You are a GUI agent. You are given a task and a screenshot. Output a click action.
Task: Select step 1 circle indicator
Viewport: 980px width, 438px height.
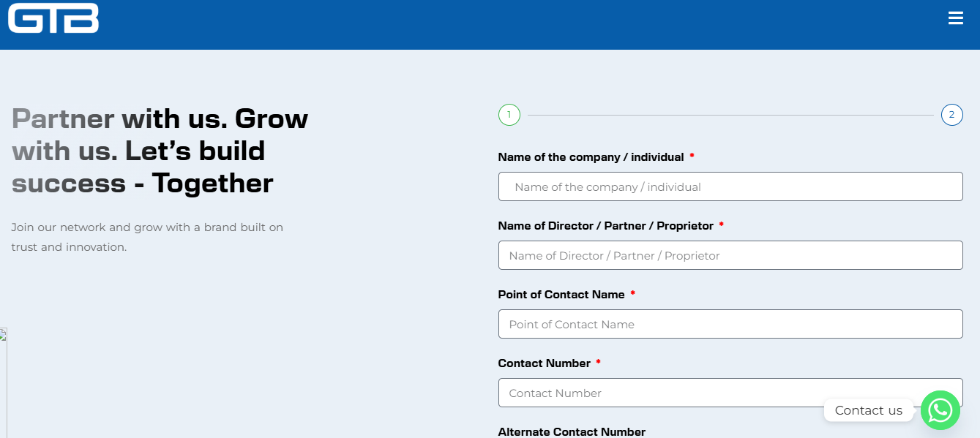(509, 115)
